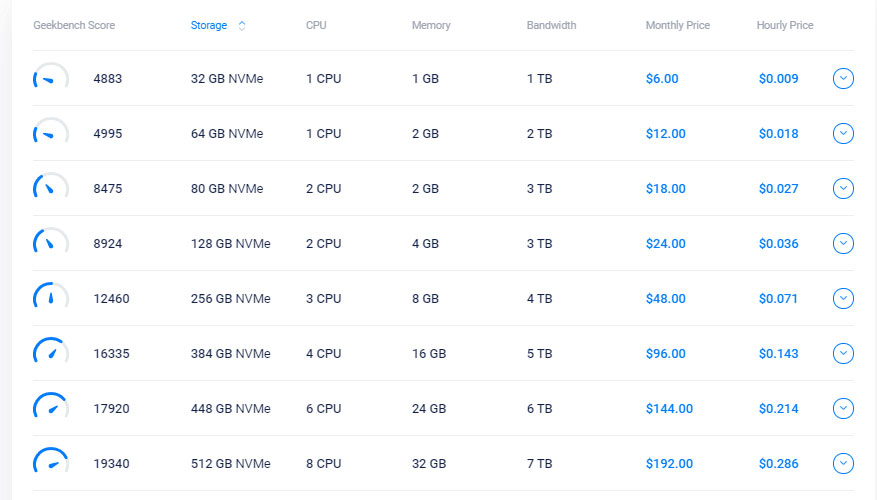Click the 5 TB bandwidth cell
Viewport: 877px width, 500px height.
tap(539, 353)
